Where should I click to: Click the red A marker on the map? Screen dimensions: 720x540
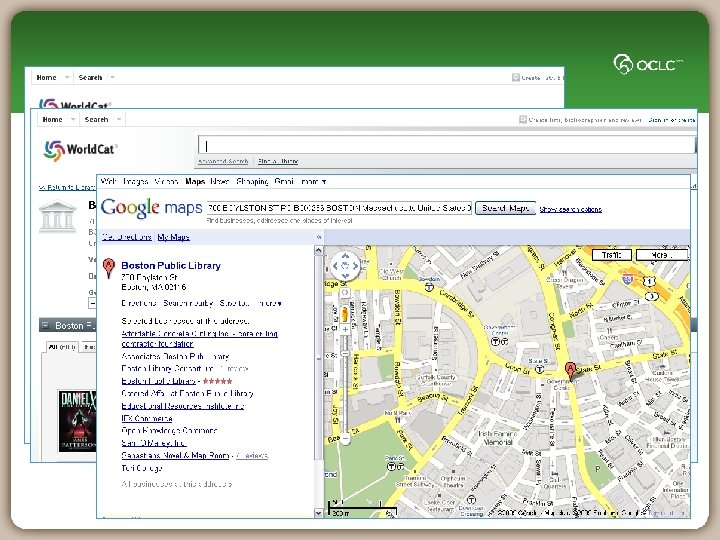pyautogui.click(x=570, y=370)
